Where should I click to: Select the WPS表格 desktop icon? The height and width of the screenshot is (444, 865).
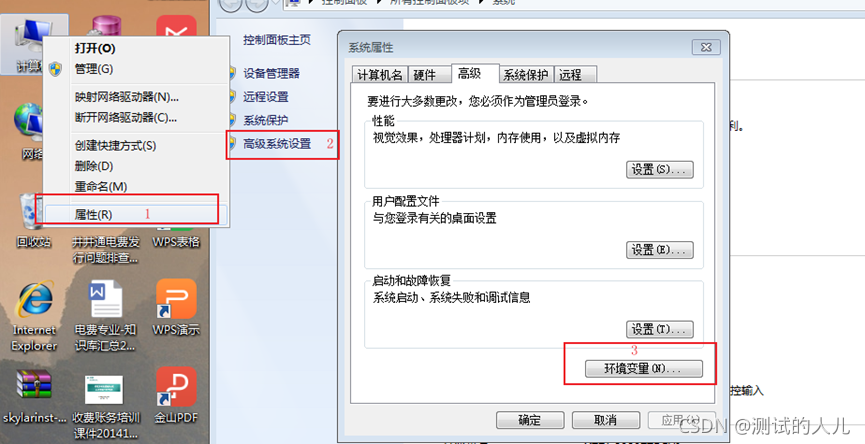point(176,236)
